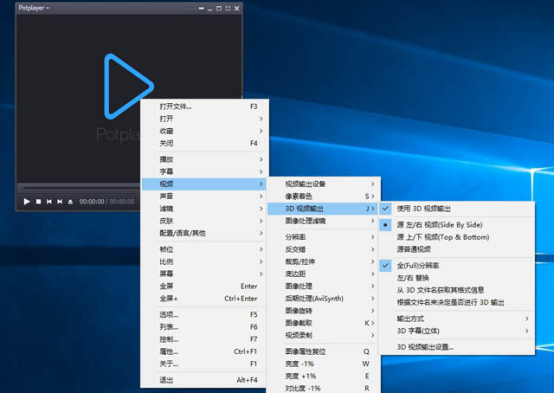Choose '亮度 -1%' W menu item
The width and height of the screenshot is (554, 393).
(323, 364)
